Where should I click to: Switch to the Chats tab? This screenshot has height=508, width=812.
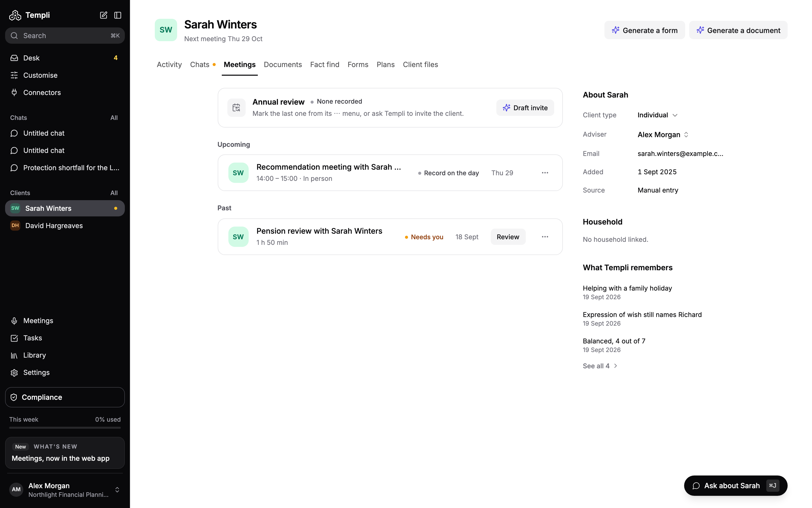(202, 65)
